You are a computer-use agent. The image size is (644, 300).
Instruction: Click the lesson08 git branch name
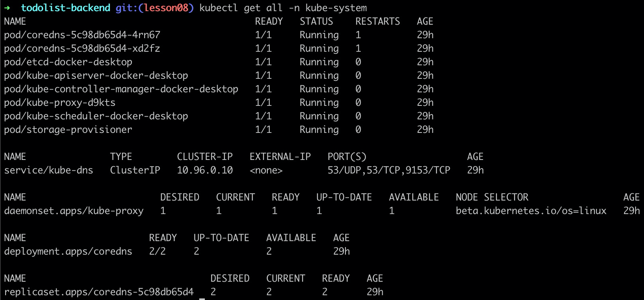tap(169, 8)
